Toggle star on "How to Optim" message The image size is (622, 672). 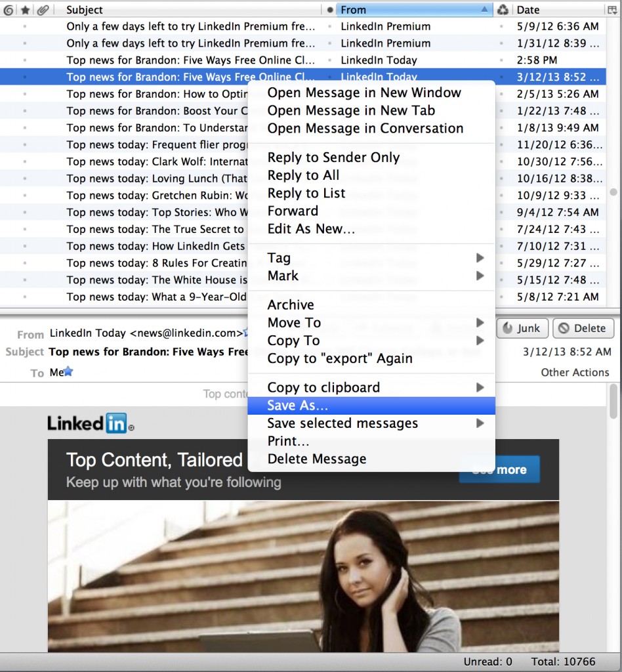pyautogui.click(x=25, y=94)
